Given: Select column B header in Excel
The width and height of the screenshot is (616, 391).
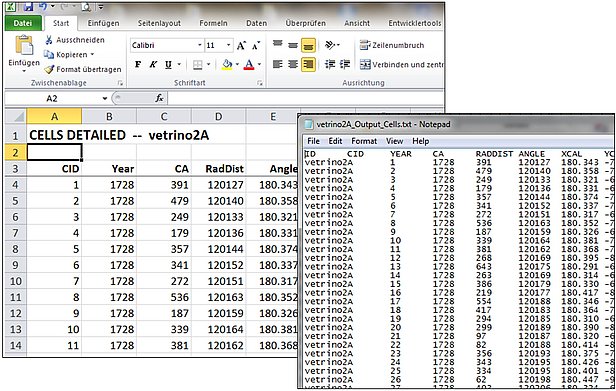Looking at the screenshot, I should pyautogui.click(x=109, y=117).
